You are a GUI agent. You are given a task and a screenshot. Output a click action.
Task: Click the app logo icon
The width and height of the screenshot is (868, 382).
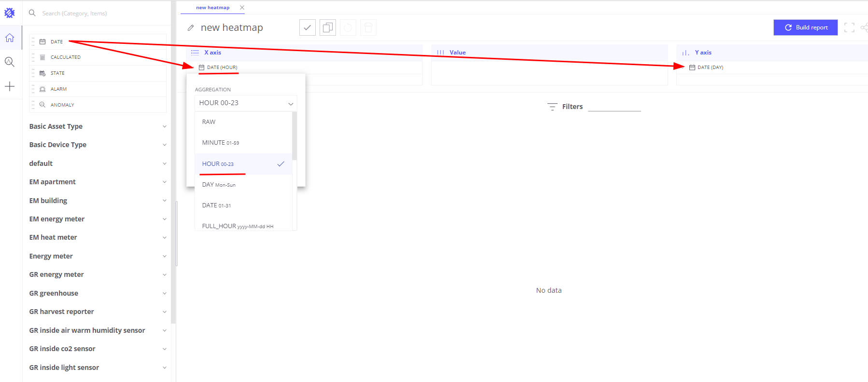coord(10,13)
